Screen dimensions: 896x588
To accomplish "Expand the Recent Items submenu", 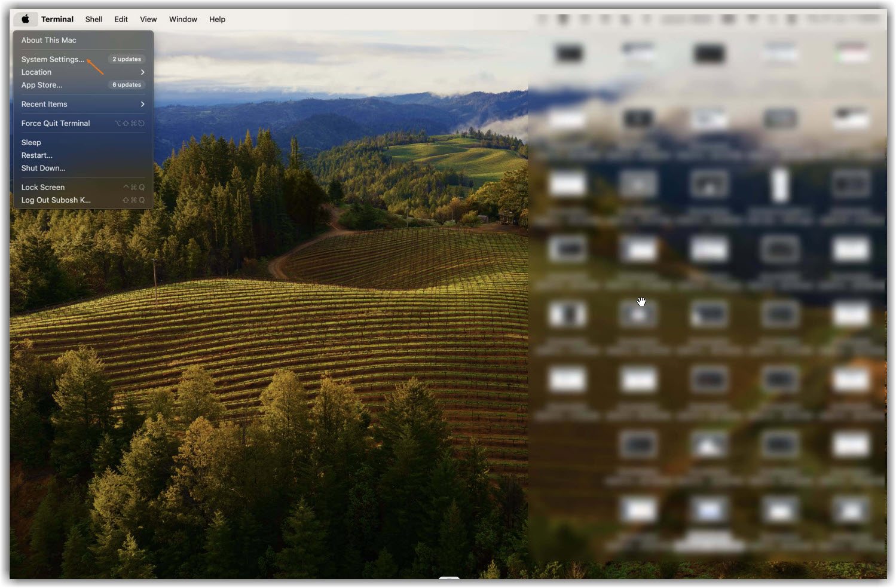I will tap(83, 104).
